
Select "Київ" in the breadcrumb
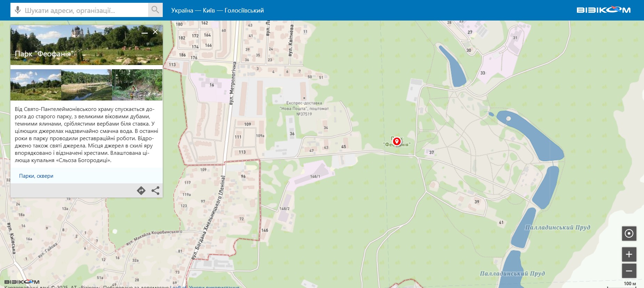(x=209, y=10)
